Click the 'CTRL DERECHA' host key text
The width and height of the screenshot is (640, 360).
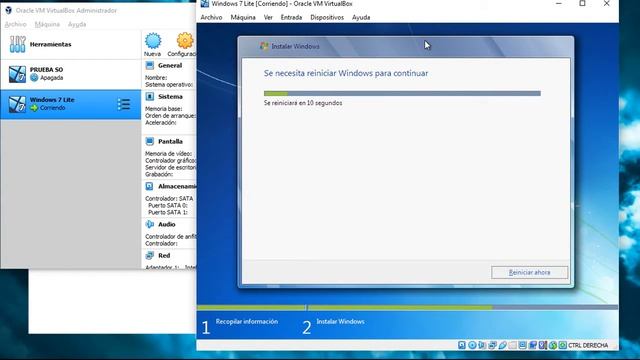tap(588, 345)
